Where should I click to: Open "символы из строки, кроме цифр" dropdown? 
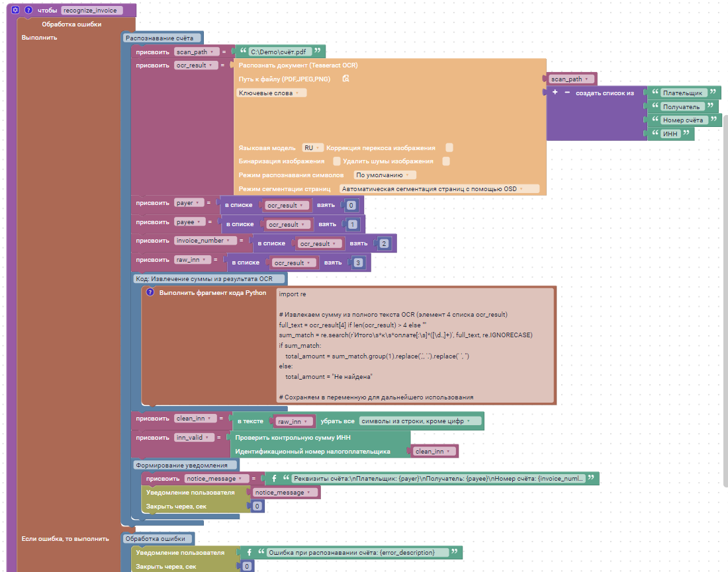(421, 421)
